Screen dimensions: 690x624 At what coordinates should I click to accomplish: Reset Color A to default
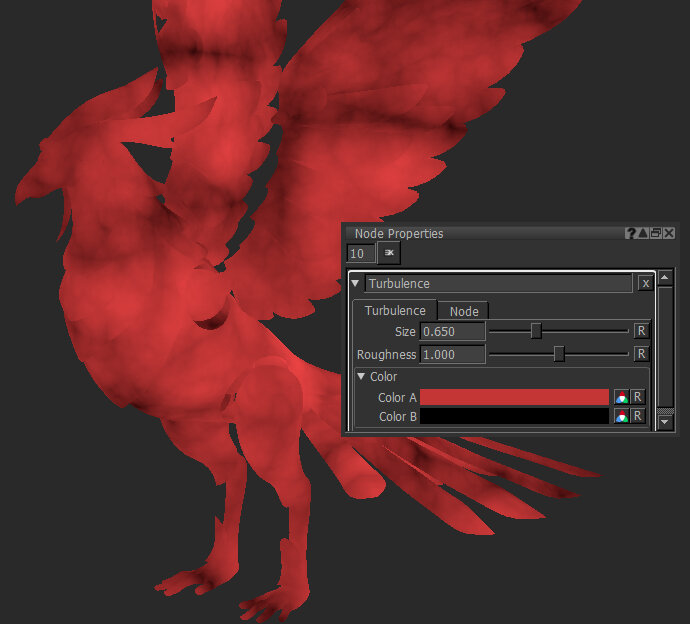pos(637,397)
